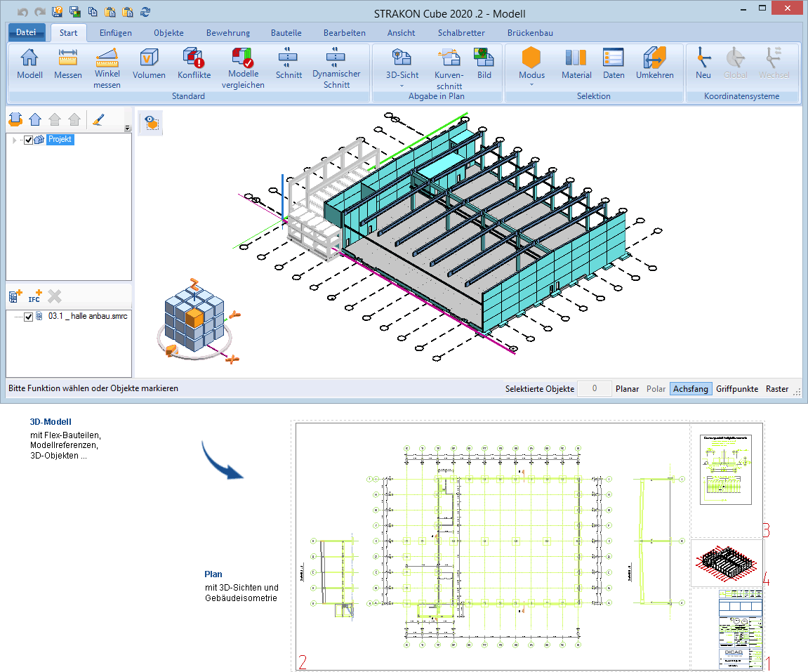Click the orange cube on navigation cube
This screenshot has width=808, height=672.
point(194,317)
